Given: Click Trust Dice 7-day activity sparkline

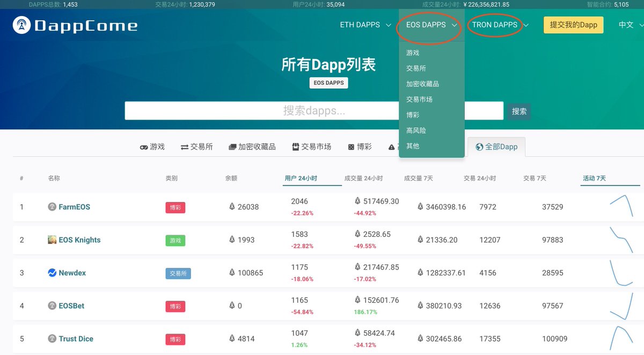Looking at the screenshot, I should tap(621, 338).
